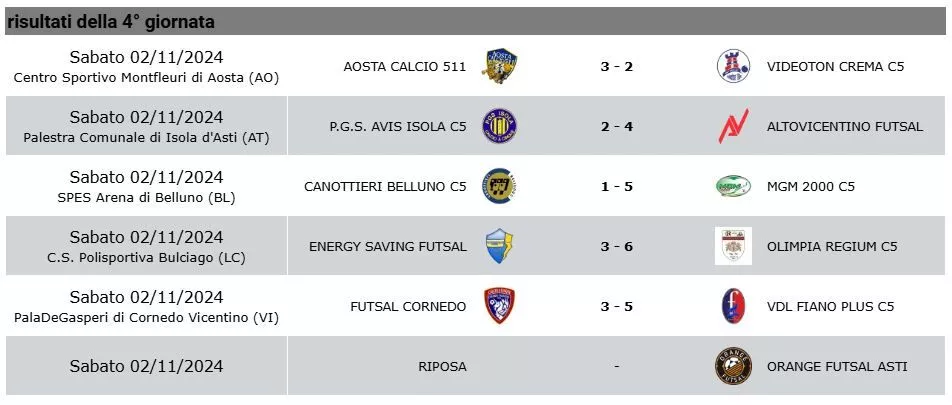Click the Energy Saving Futsal shield logo
Image resolution: width=952 pixels, height=405 pixels.
[500, 246]
